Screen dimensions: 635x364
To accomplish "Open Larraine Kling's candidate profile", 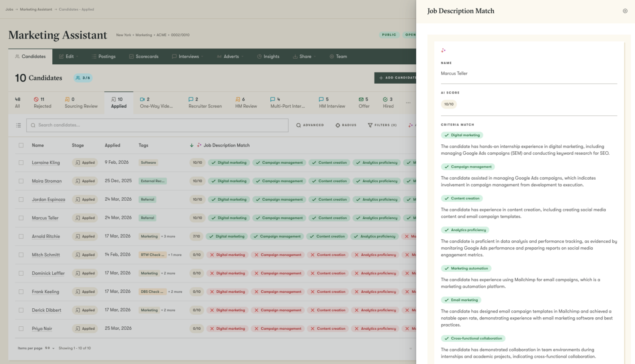I will pyautogui.click(x=46, y=162).
